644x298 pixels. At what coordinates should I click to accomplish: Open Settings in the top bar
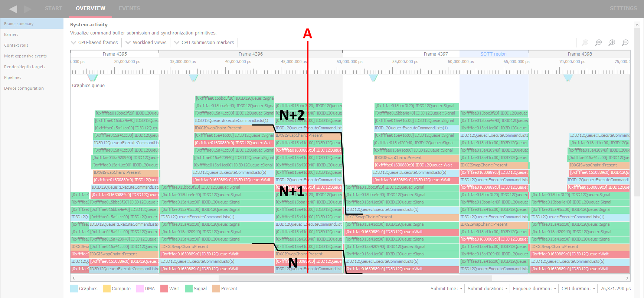tap(623, 8)
